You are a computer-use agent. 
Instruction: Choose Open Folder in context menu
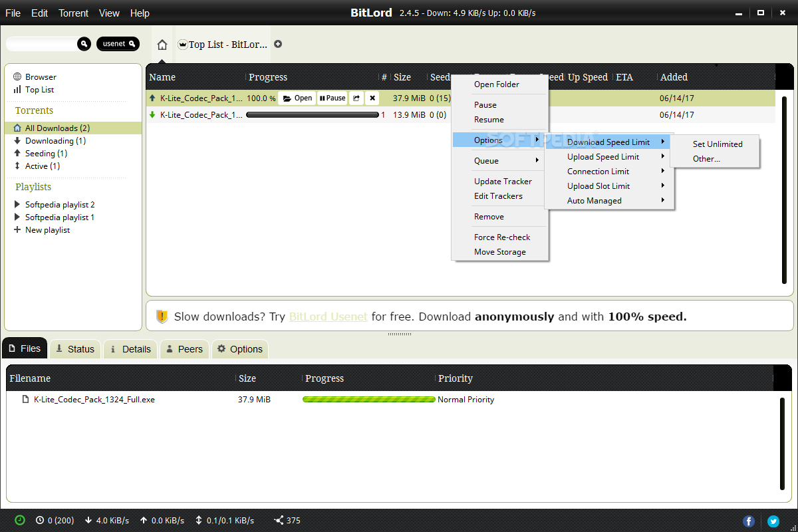coord(500,84)
